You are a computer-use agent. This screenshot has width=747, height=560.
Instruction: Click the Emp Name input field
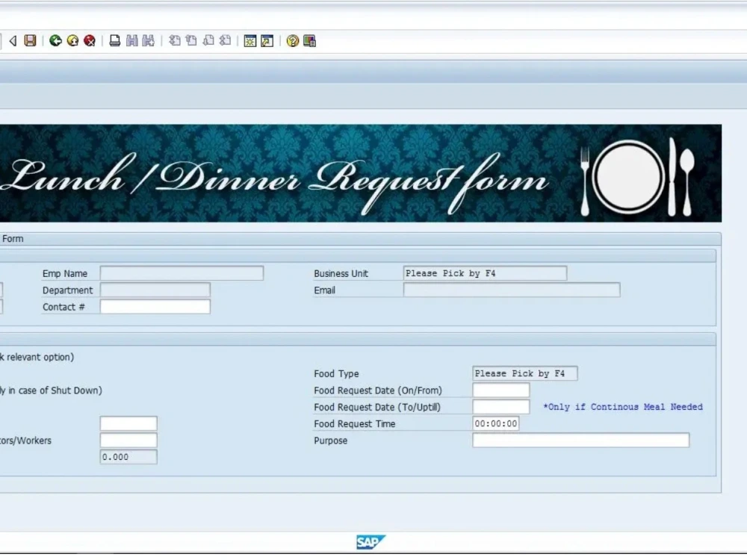pyautogui.click(x=182, y=273)
